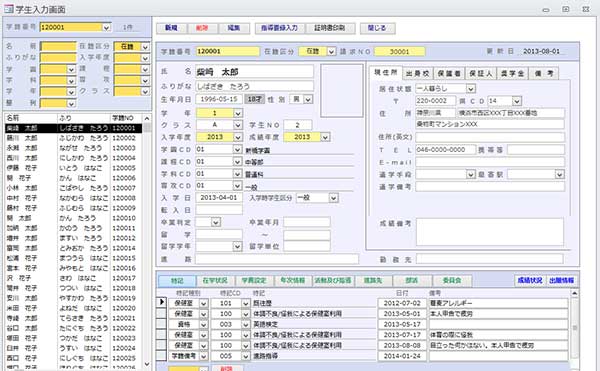Switch to the 保護者 tab

click(449, 73)
